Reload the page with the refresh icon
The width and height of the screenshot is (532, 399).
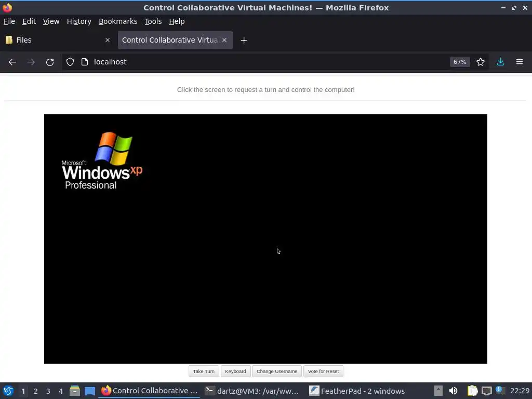50,62
